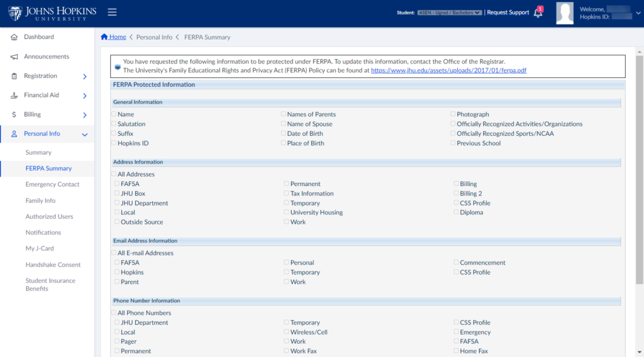Toggle the Hopkins email checkbox
The image size is (644, 357).
(117, 272)
